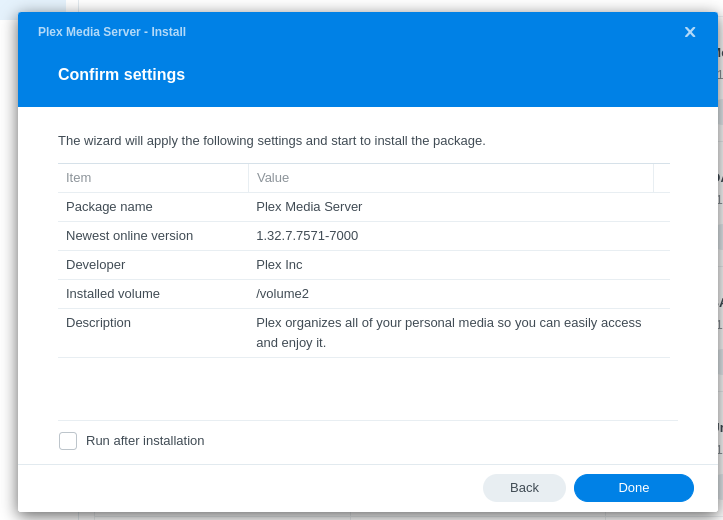Screen dimensions: 723x520
Task: Click the Newest online version label
Action: (x=130, y=236)
